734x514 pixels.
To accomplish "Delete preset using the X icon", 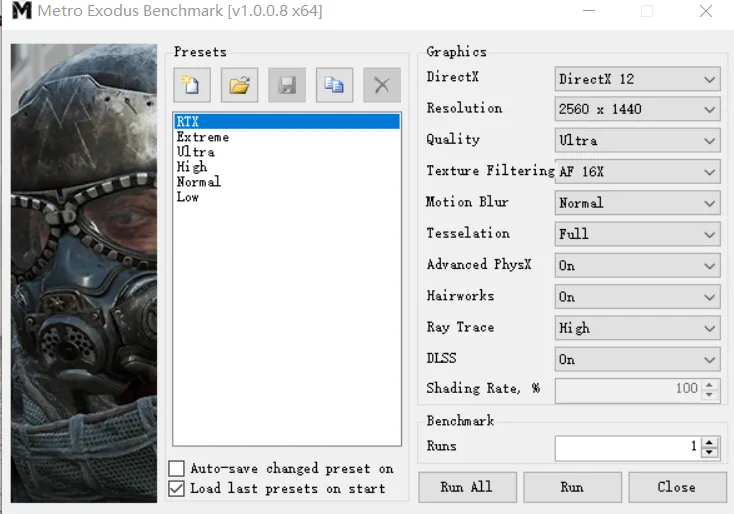I will coord(382,85).
